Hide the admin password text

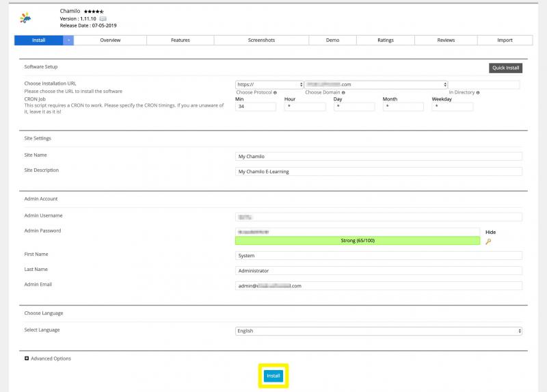tap(490, 233)
